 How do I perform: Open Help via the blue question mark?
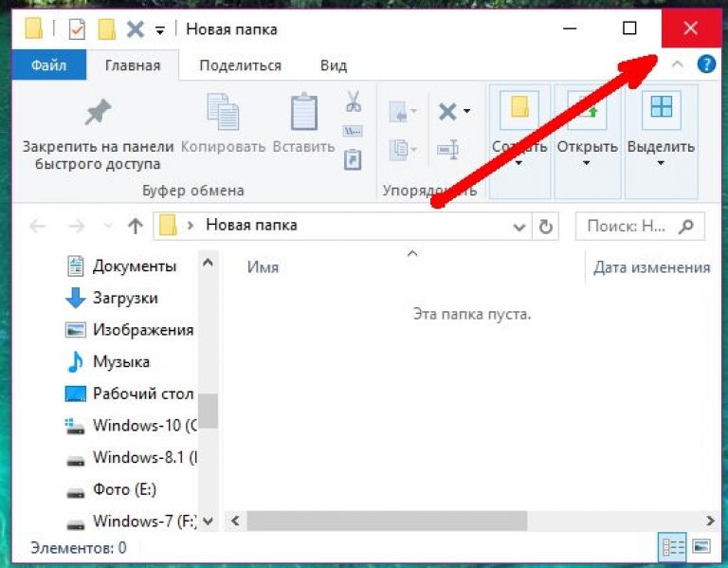[706, 64]
